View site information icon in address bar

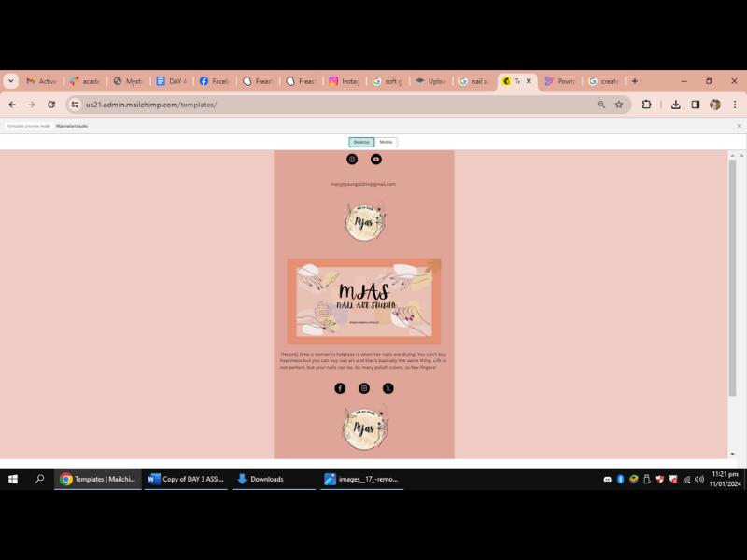click(75, 105)
